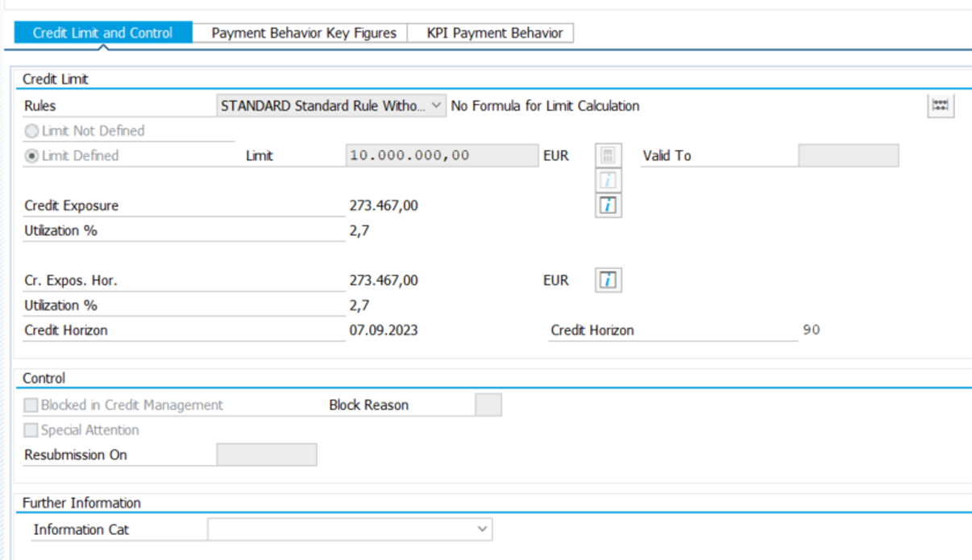972x560 pixels.
Task: Select the Credit Limit and Control tab
Action: click(102, 33)
